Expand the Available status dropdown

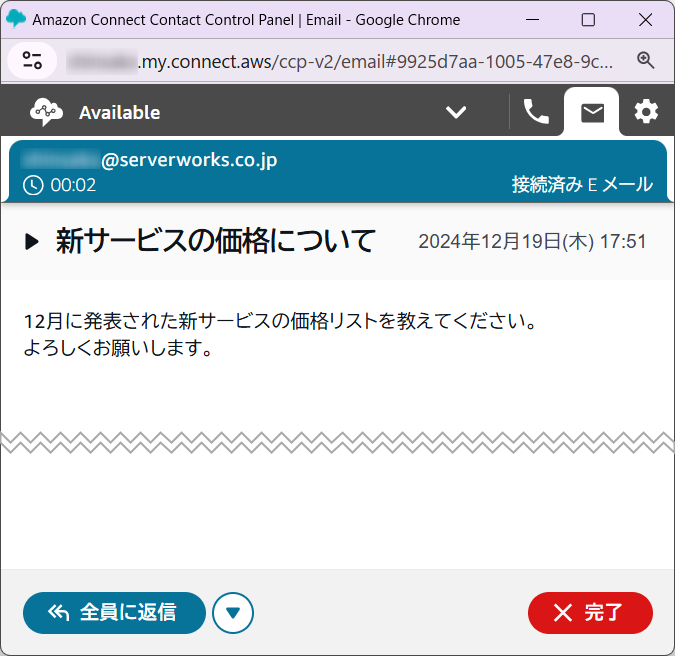[456, 112]
